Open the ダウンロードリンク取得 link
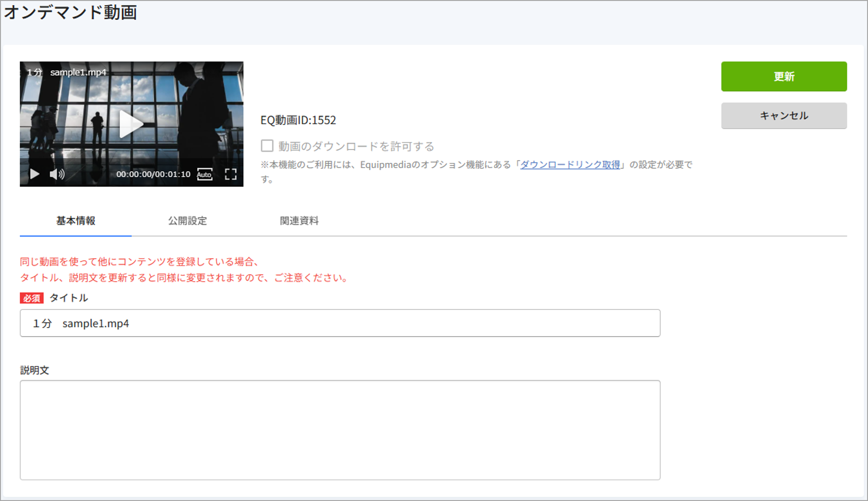 [x=570, y=165]
